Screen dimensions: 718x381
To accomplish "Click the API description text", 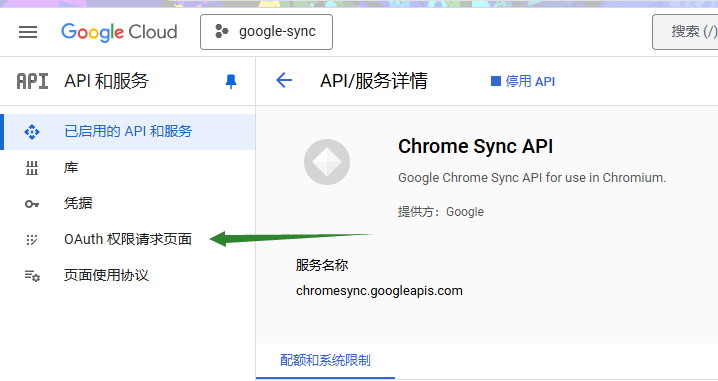I will click(x=532, y=178).
